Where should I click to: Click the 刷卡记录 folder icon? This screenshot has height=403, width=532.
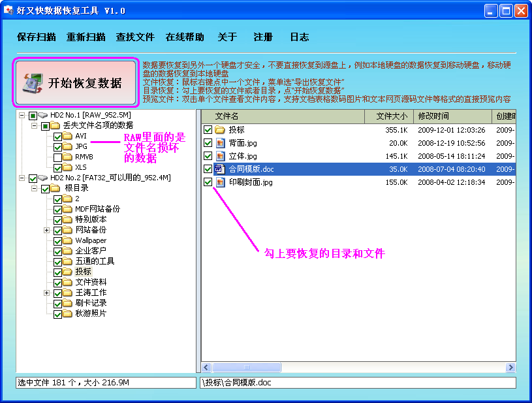[67, 303]
